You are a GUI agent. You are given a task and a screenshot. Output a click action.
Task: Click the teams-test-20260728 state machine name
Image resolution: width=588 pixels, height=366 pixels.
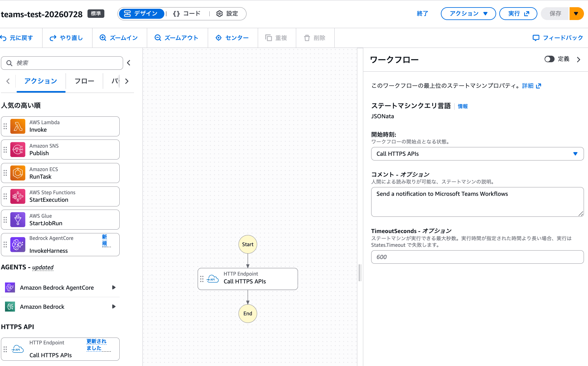[x=42, y=14]
